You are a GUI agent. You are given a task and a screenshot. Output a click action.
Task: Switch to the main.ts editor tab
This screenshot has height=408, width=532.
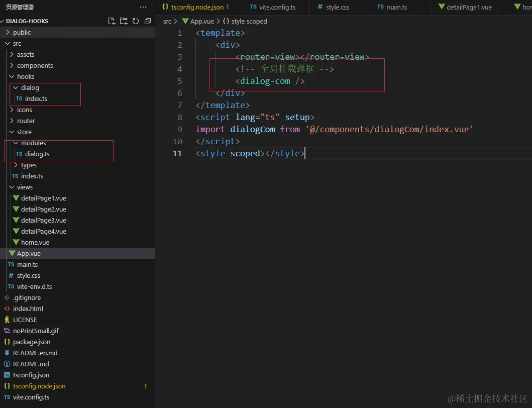[x=400, y=7]
